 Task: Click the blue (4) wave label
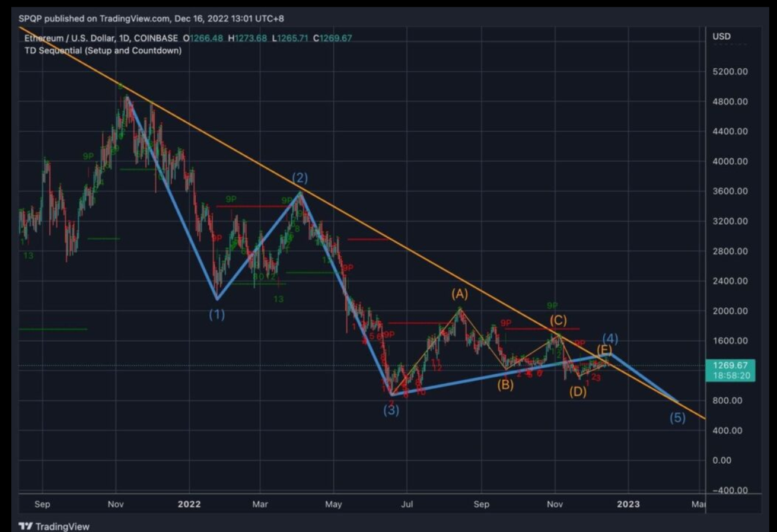[x=610, y=339]
